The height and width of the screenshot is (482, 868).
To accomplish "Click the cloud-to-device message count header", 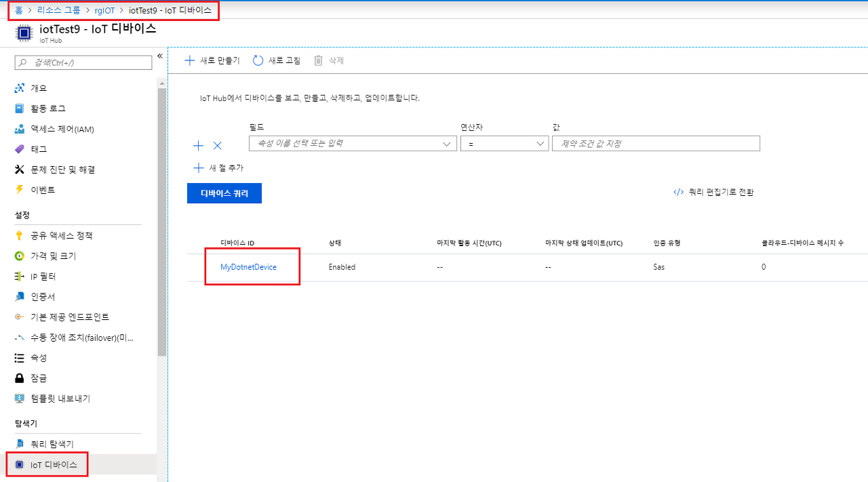I will tap(803, 243).
